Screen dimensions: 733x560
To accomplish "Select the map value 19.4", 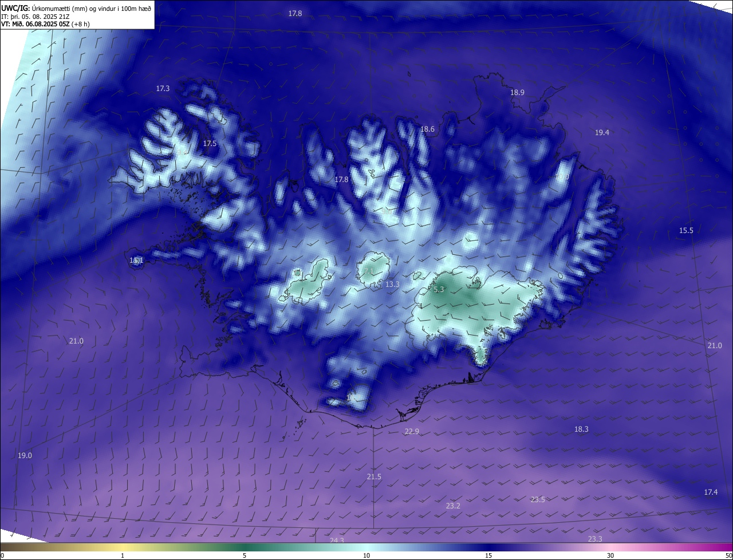I will pyautogui.click(x=602, y=132).
